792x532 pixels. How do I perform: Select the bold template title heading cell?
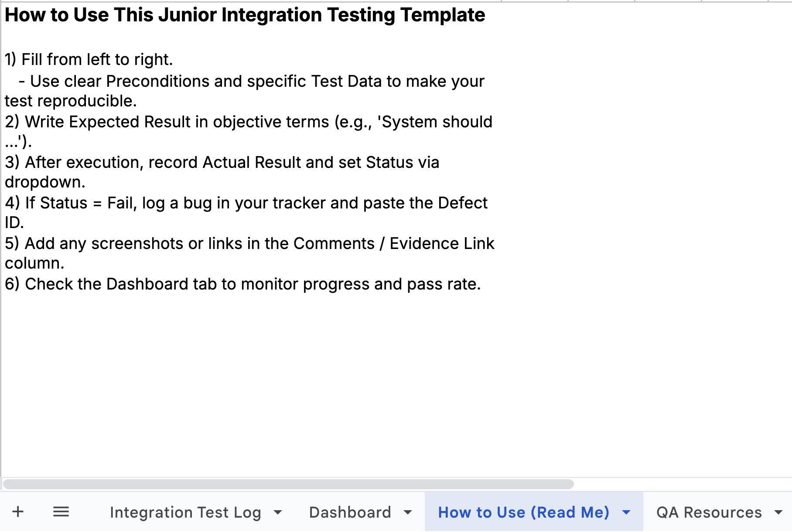pos(245,15)
